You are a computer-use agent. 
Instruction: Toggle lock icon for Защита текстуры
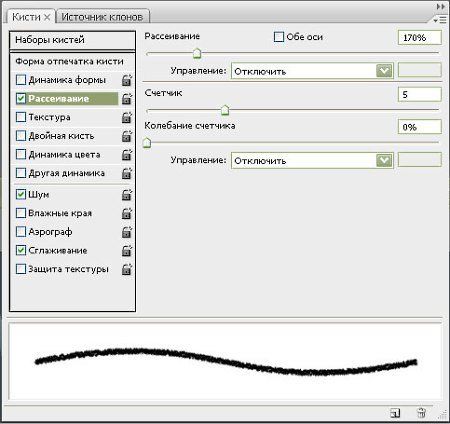point(127,269)
